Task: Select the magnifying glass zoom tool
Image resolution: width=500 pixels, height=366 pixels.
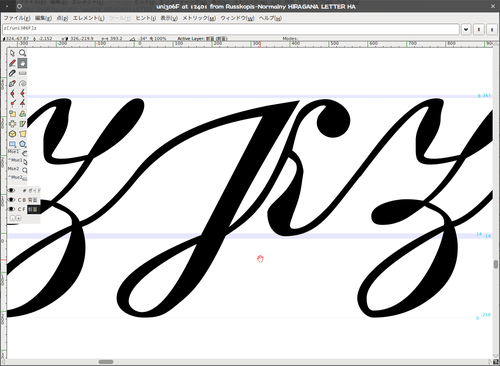Action: coord(22,53)
